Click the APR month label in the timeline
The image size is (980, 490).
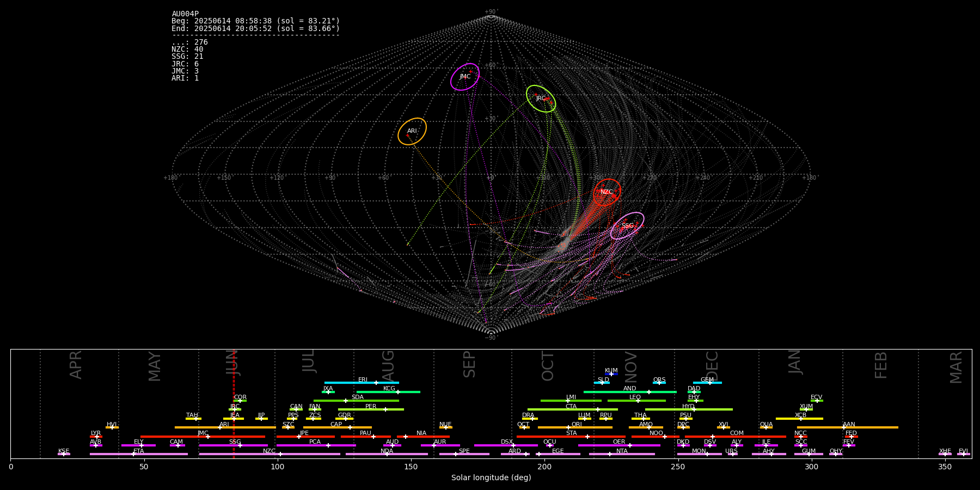[76, 365]
